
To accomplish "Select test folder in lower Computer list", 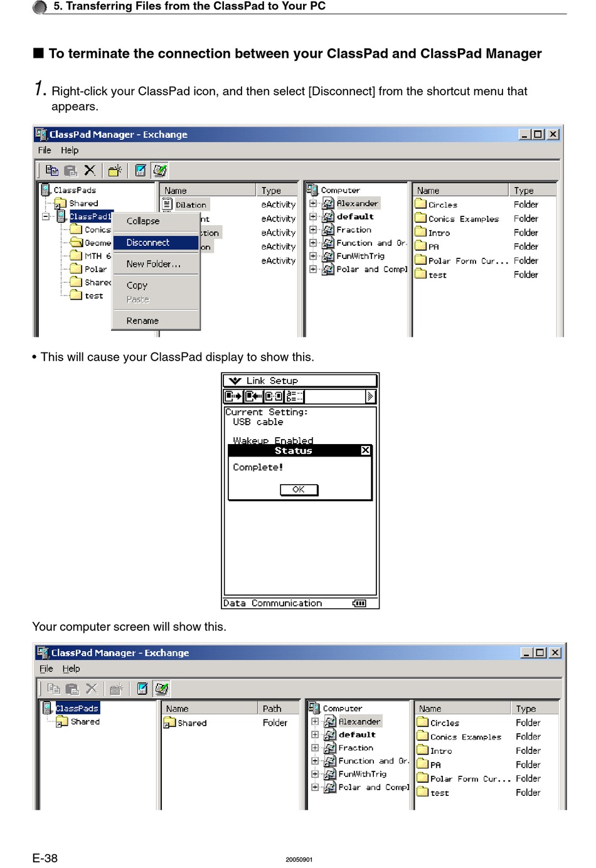I will (x=440, y=793).
